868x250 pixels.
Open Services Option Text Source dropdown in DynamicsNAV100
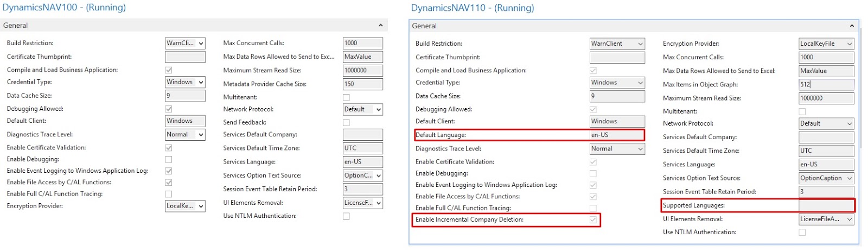pos(363,176)
